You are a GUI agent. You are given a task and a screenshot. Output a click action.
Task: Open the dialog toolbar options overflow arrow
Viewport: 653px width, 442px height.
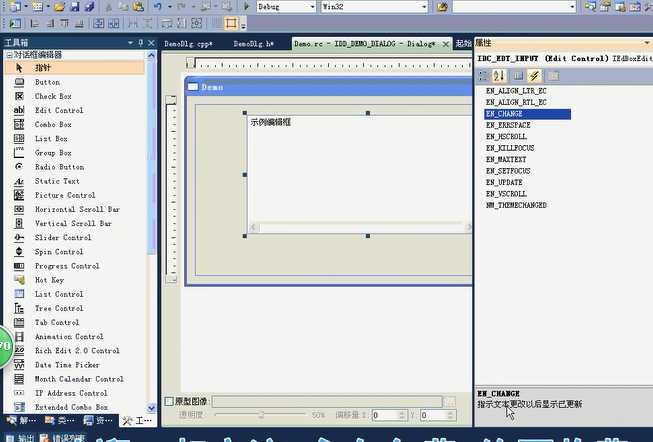click(243, 25)
